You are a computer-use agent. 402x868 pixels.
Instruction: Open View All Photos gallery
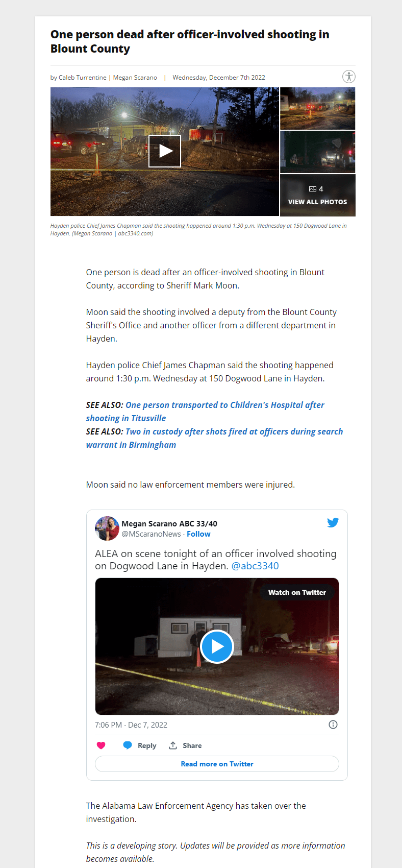317,195
